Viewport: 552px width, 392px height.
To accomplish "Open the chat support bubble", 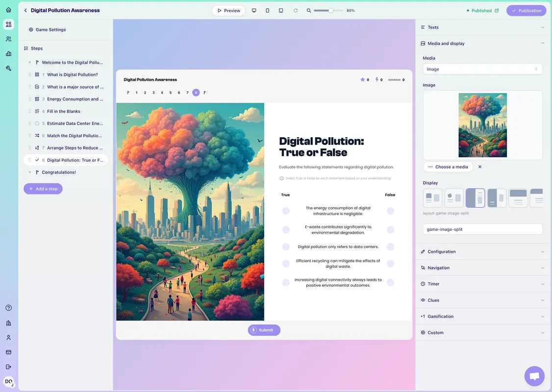I will tap(534, 376).
